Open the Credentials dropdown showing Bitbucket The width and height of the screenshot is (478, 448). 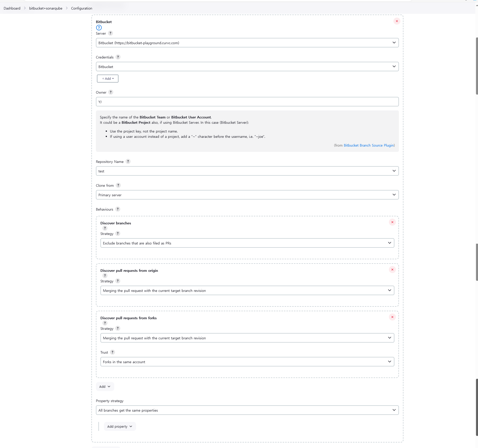pos(247,67)
